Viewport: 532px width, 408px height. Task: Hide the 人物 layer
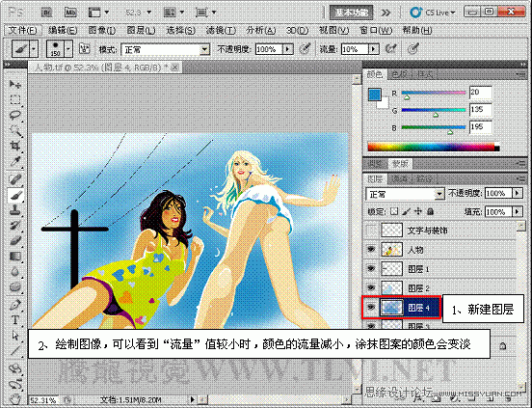coord(371,250)
